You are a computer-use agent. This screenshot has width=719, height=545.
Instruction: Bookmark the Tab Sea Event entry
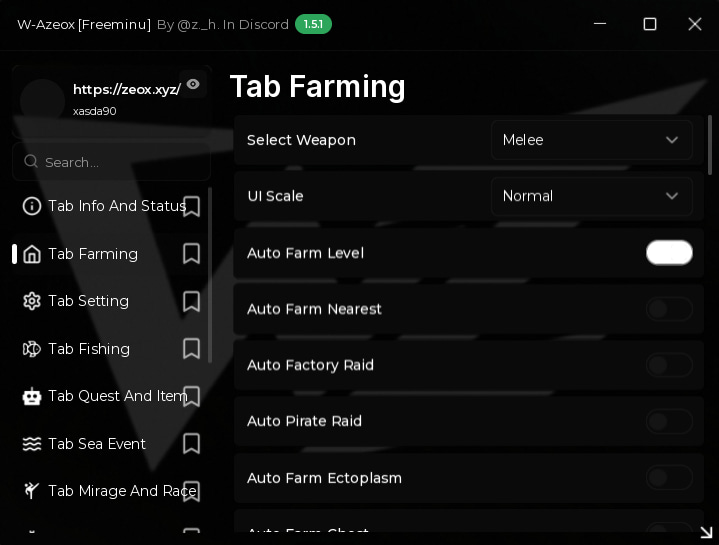[191, 444]
